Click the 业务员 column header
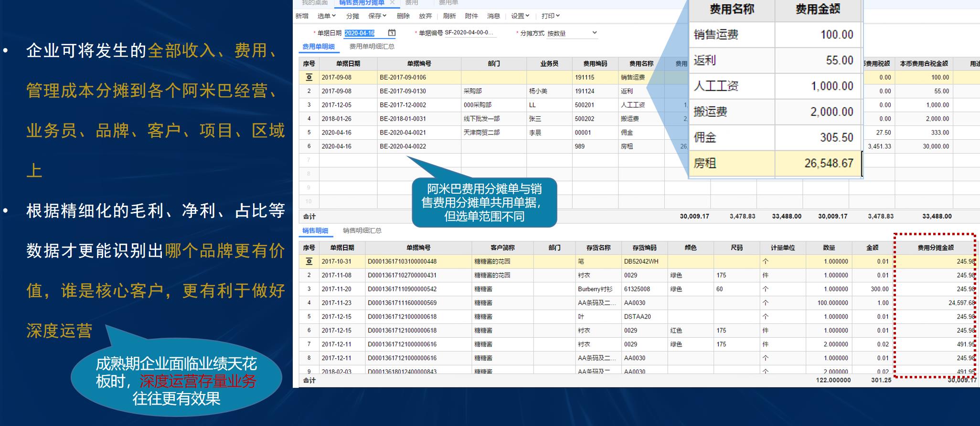 click(x=549, y=63)
